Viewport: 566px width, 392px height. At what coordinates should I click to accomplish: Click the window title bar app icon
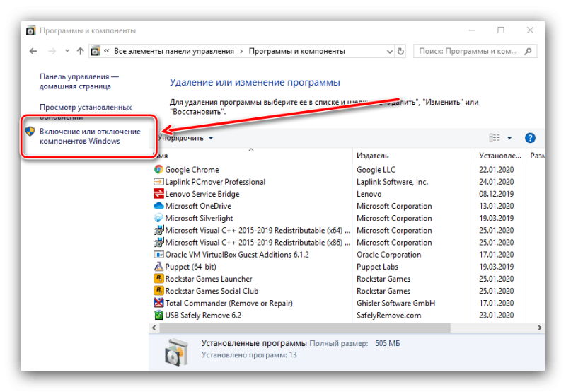coord(31,30)
